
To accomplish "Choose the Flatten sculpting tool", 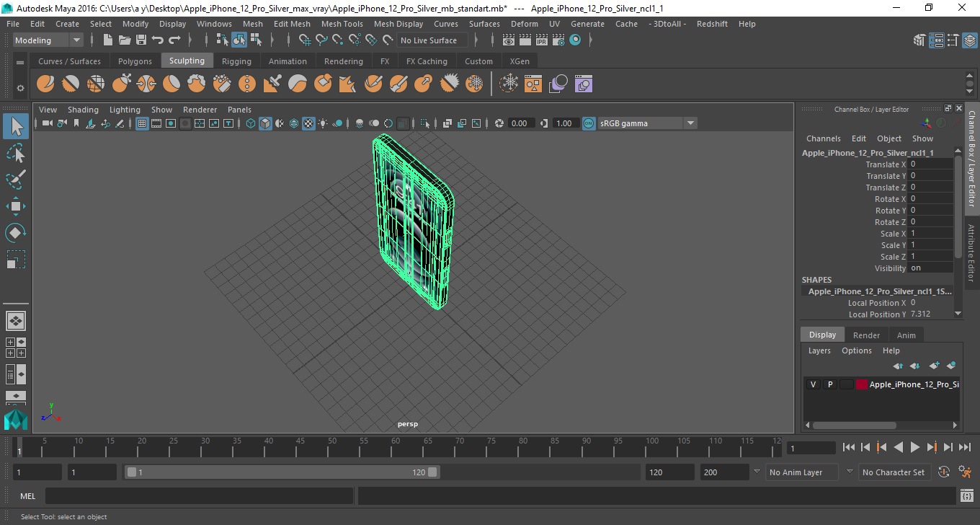I will pos(171,84).
